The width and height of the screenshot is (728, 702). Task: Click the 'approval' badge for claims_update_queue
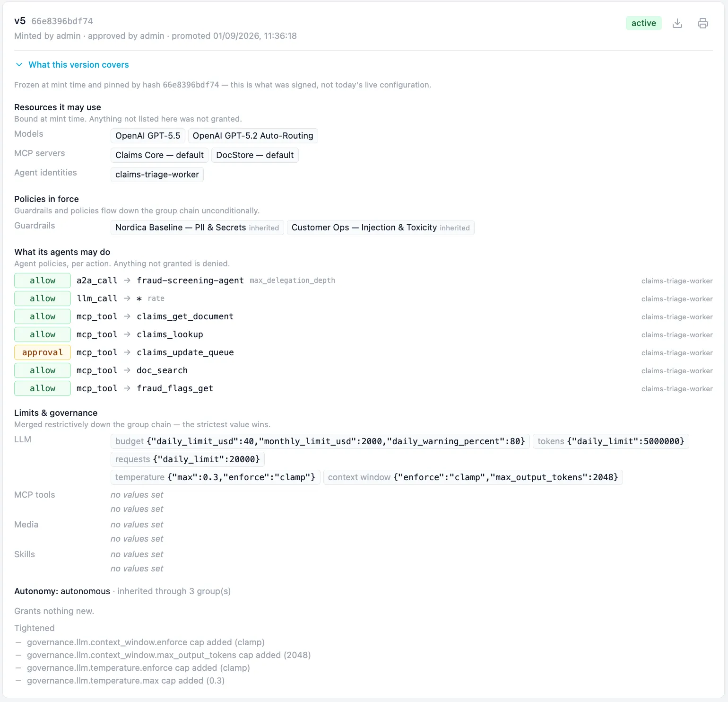(43, 352)
